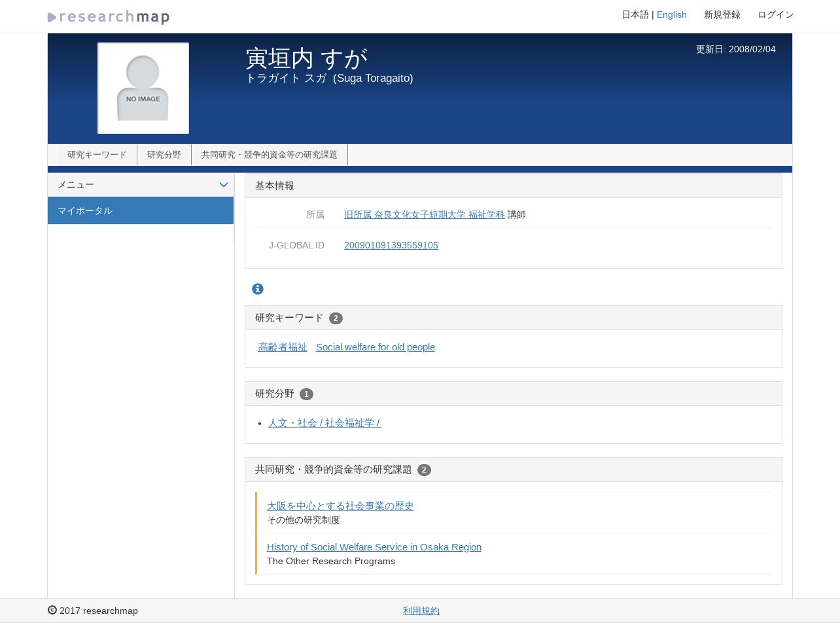Open the 人文・社会 / 社会福祉学 field link

click(324, 423)
